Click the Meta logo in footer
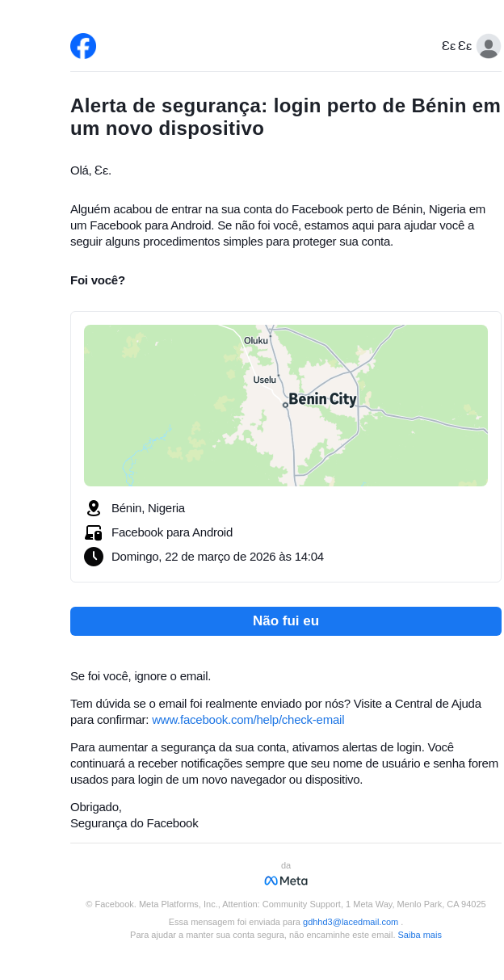Viewport: 504px width, 980px height. (x=286, y=881)
